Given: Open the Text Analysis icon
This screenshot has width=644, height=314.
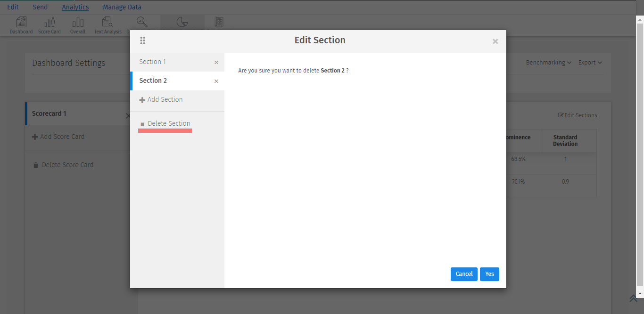Looking at the screenshot, I should (x=107, y=25).
